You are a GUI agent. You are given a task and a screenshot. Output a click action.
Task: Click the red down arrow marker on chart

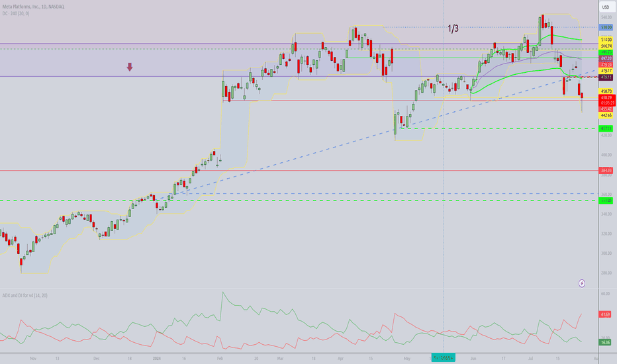(x=130, y=67)
